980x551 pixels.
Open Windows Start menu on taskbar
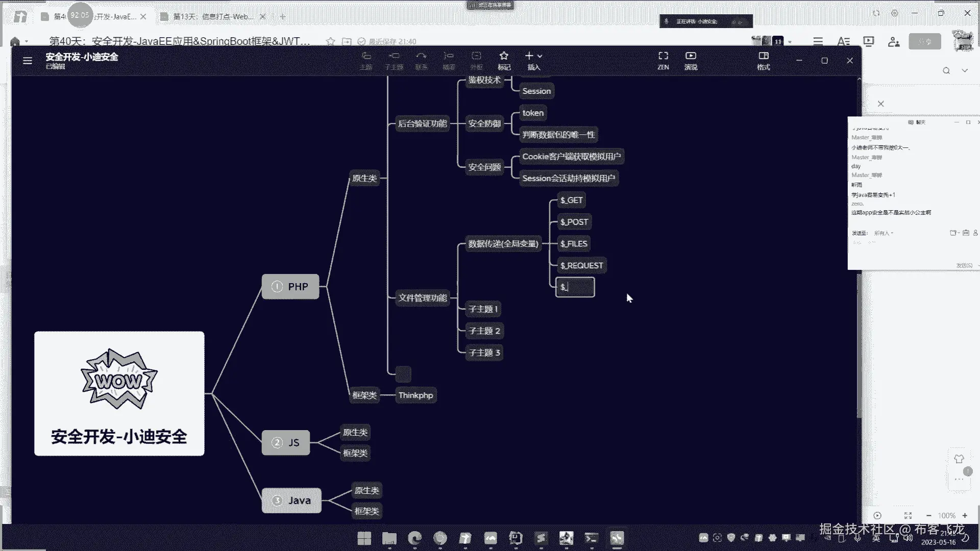364,538
